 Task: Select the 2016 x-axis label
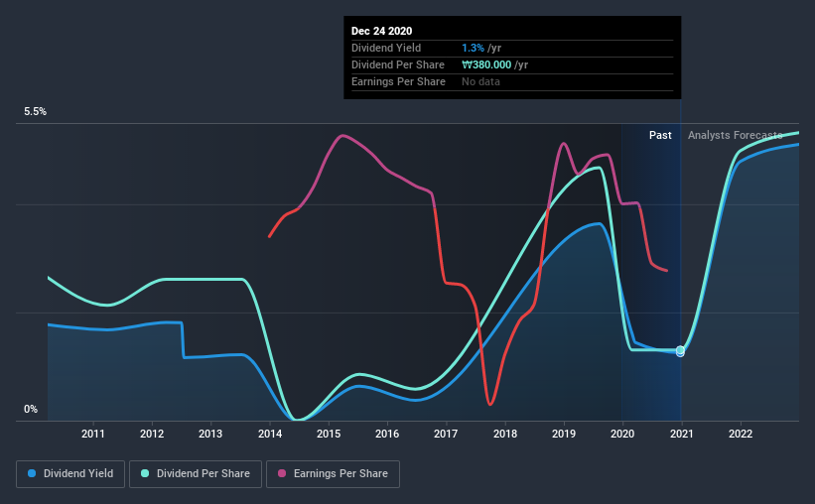coord(387,434)
